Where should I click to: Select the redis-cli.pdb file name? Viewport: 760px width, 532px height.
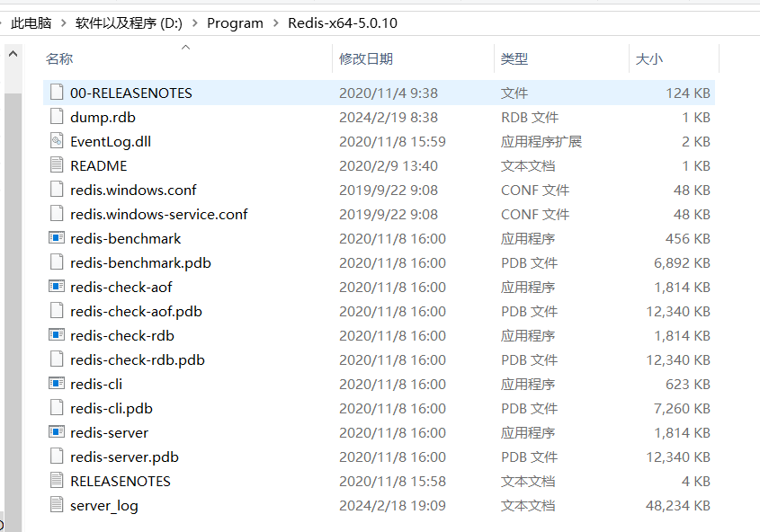[x=112, y=409]
